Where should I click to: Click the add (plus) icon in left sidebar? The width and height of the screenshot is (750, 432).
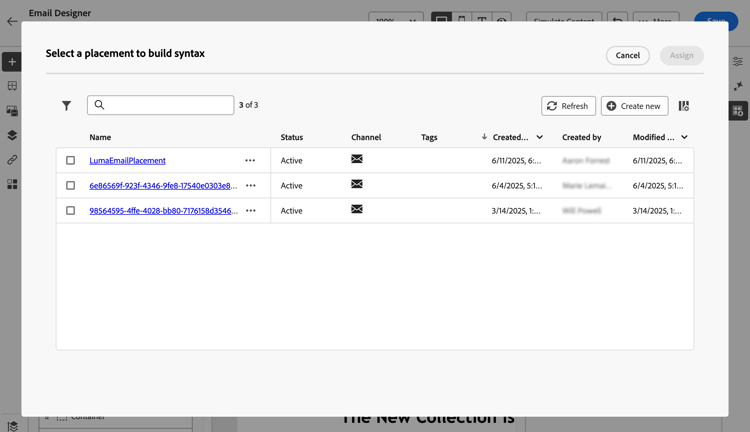pyautogui.click(x=12, y=62)
